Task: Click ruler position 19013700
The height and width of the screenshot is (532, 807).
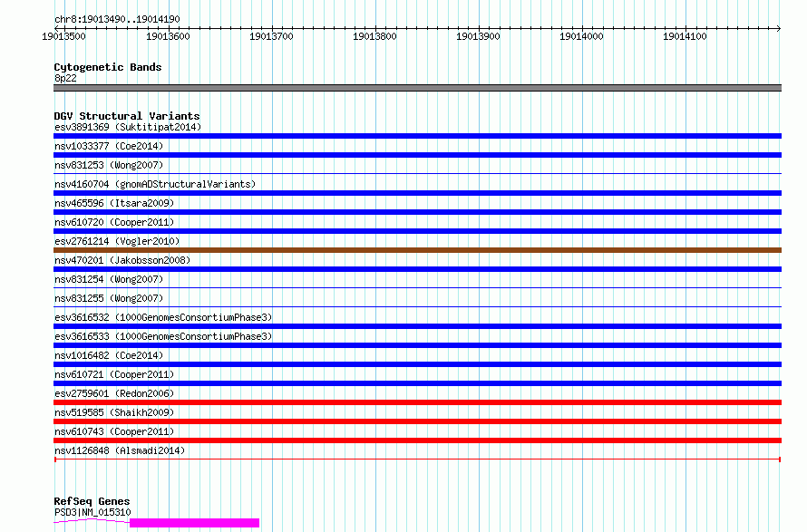Action: point(271,36)
